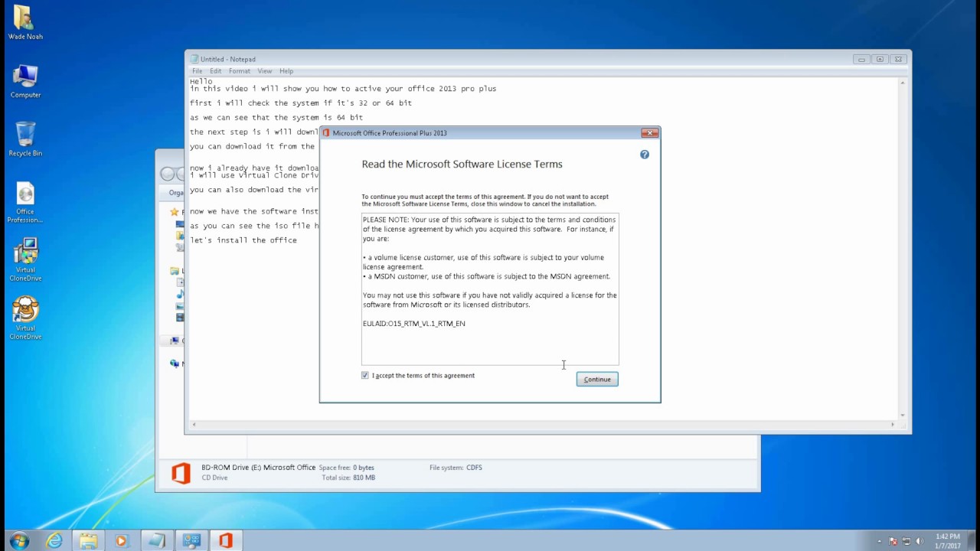Open the help icon in Office setup dialog
980x551 pixels.
(645, 155)
